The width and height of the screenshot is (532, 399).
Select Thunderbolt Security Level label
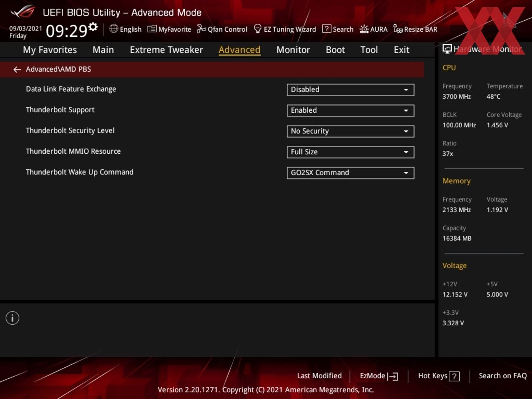tap(70, 130)
